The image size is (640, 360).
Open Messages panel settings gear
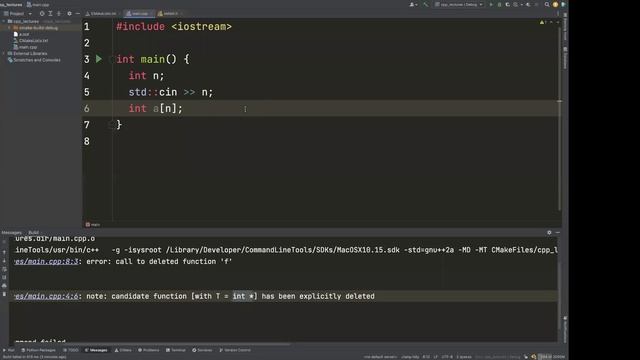549,232
